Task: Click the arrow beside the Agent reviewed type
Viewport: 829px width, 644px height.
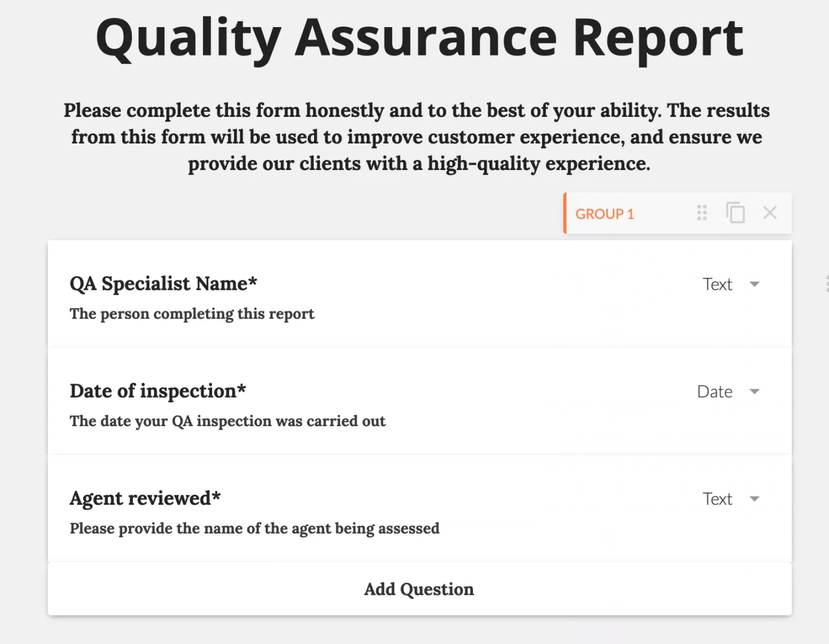Action: coord(754,499)
